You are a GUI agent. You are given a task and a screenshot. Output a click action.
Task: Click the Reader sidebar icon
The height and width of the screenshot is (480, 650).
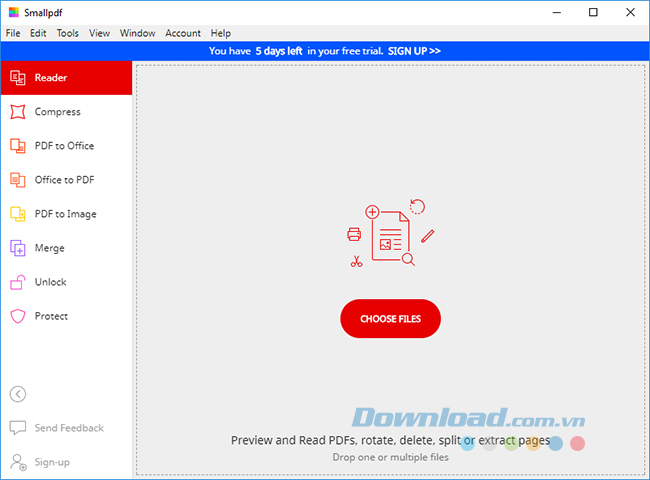coord(17,78)
